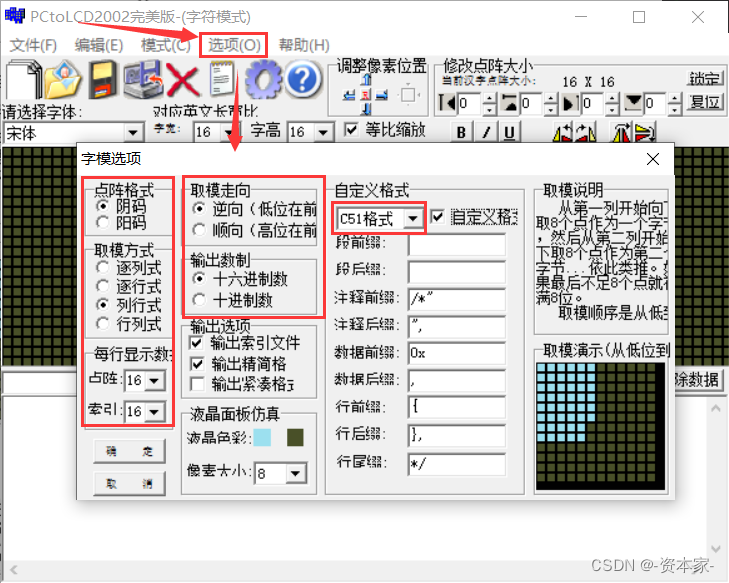729x583 pixels.
Task: Click the yellow-red horizontal flip icon
Action: pyautogui.click(x=622, y=132)
